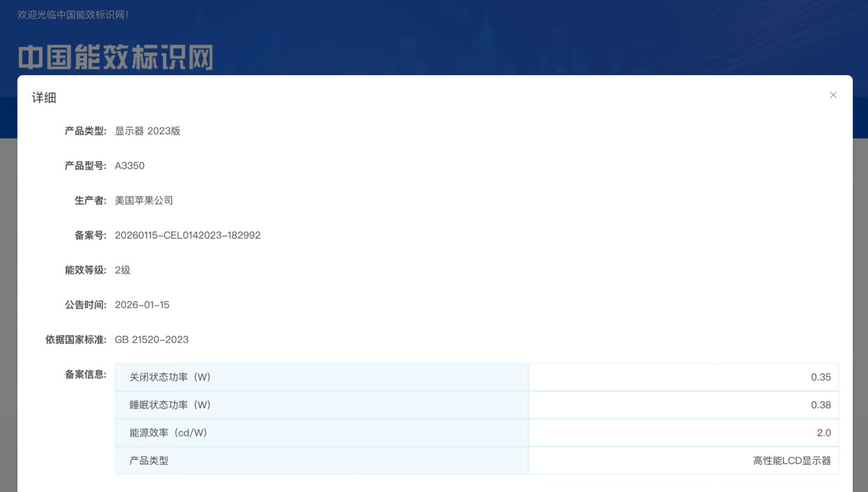
Task: Click the off-state power value 0.35
Action: 821,377
